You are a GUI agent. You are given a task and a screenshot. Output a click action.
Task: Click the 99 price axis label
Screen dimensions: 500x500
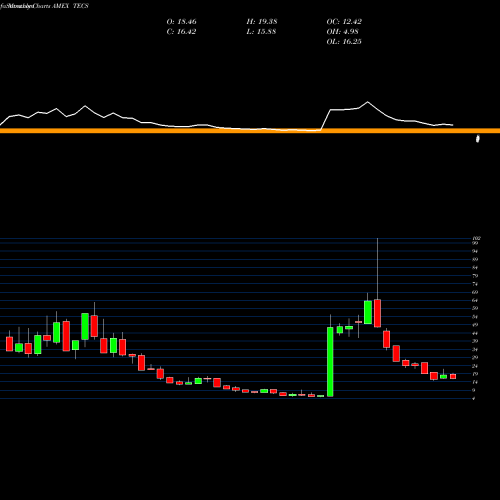pos(475,243)
